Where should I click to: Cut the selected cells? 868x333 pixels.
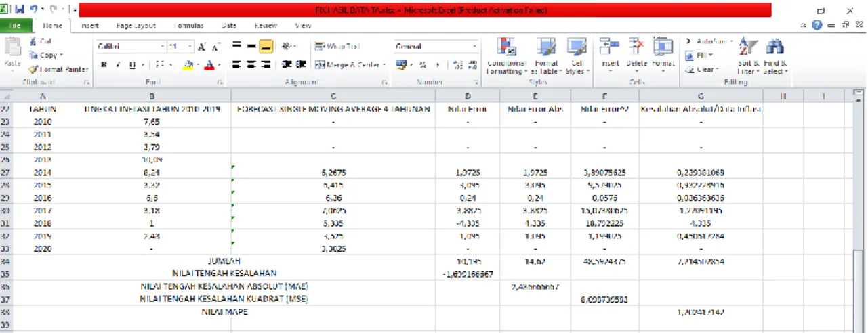pyautogui.click(x=42, y=41)
